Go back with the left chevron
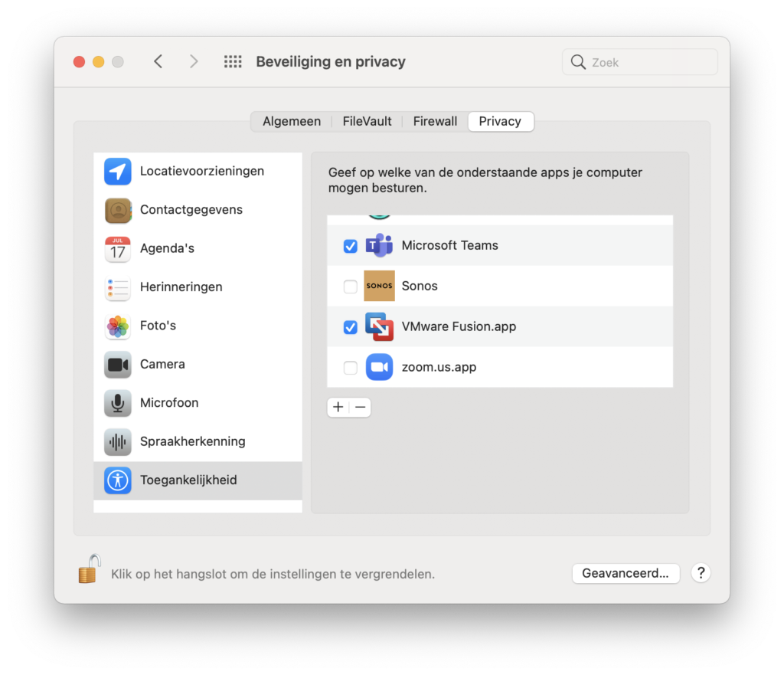 pos(158,61)
